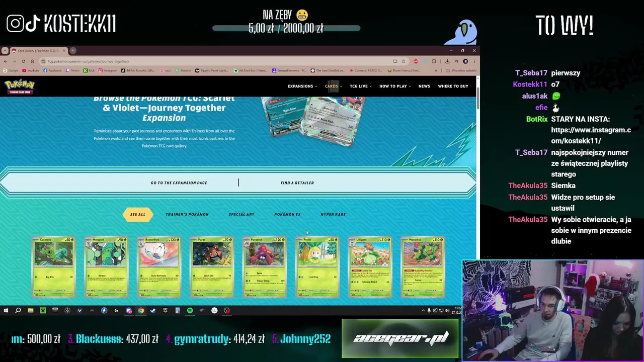Open the Metapod card thumbnail
The height and width of the screenshot is (362, 644).
tap(106, 267)
